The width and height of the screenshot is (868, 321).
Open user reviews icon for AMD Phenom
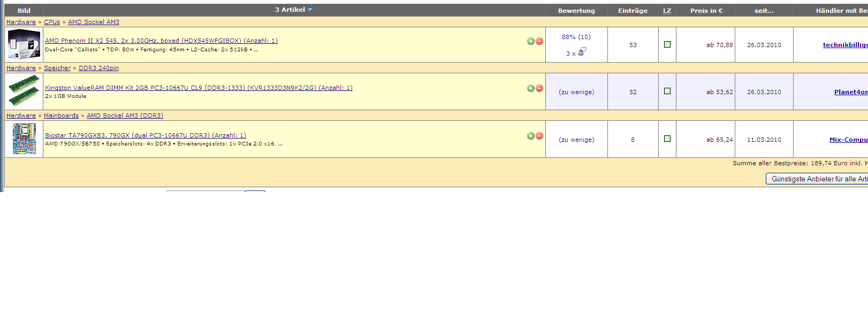(582, 51)
